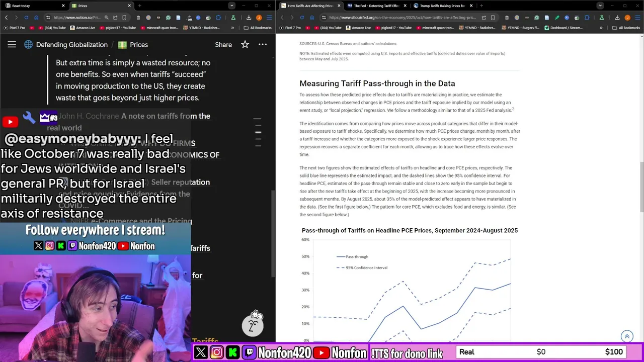Open new tab in left browser window

(139, 6)
